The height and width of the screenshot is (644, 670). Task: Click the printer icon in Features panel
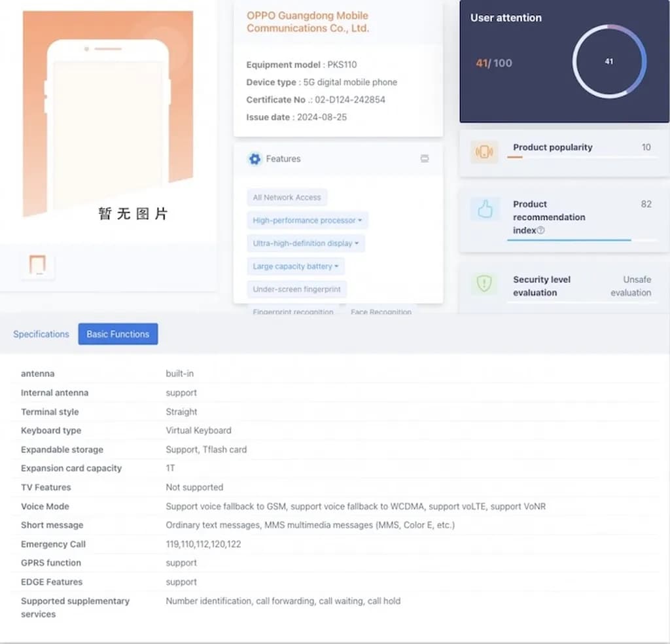pyautogui.click(x=425, y=159)
